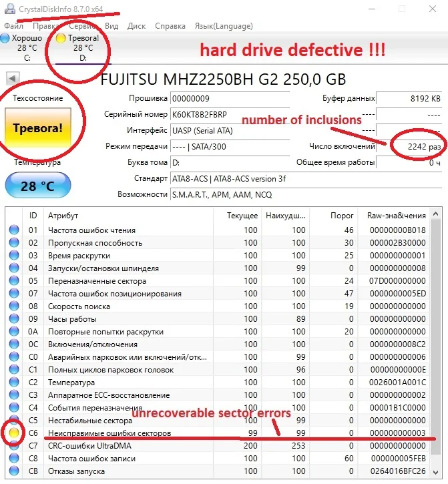448x484 pixels.
Task: Open the Язык(Language) menu
Action: [x=224, y=26]
